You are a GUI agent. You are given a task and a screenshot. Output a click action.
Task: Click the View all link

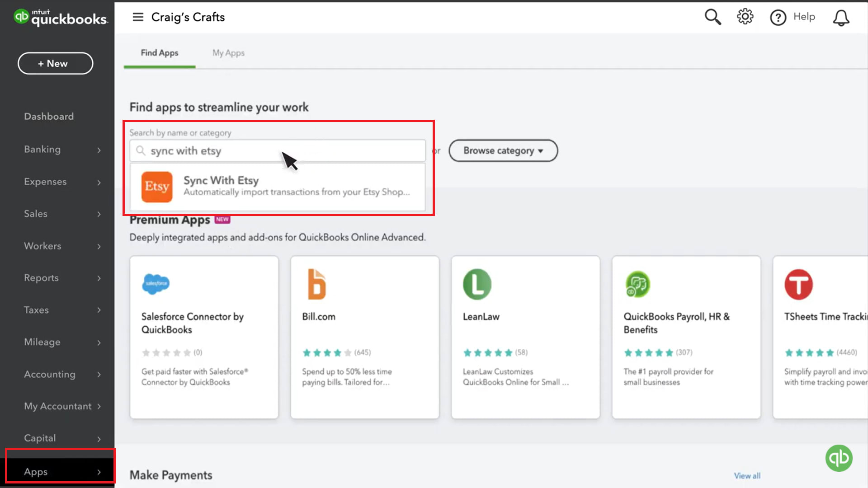tap(747, 476)
